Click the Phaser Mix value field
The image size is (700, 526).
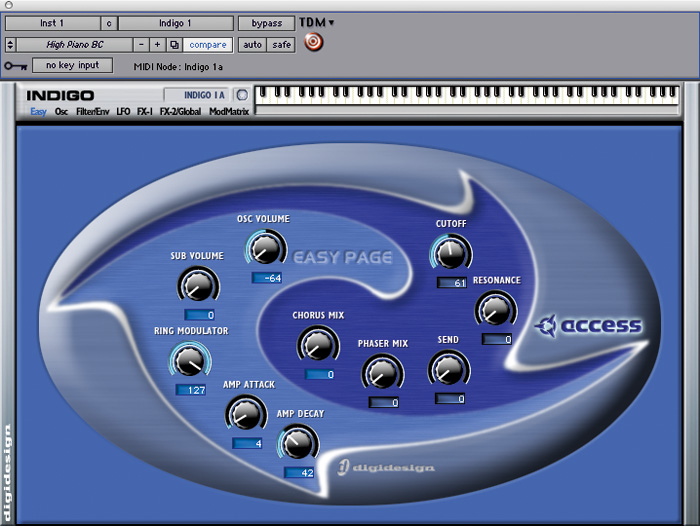point(384,403)
